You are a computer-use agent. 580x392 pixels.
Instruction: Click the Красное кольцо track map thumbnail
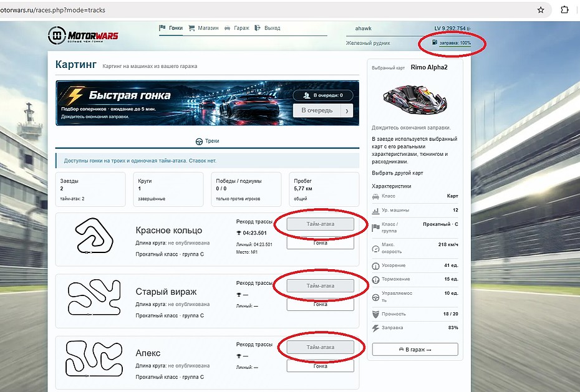(94, 236)
